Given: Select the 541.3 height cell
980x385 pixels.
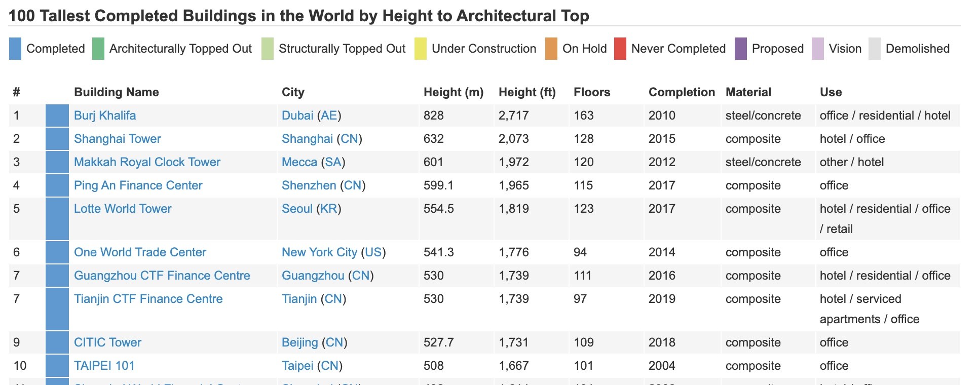Looking at the screenshot, I should pos(438,252).
